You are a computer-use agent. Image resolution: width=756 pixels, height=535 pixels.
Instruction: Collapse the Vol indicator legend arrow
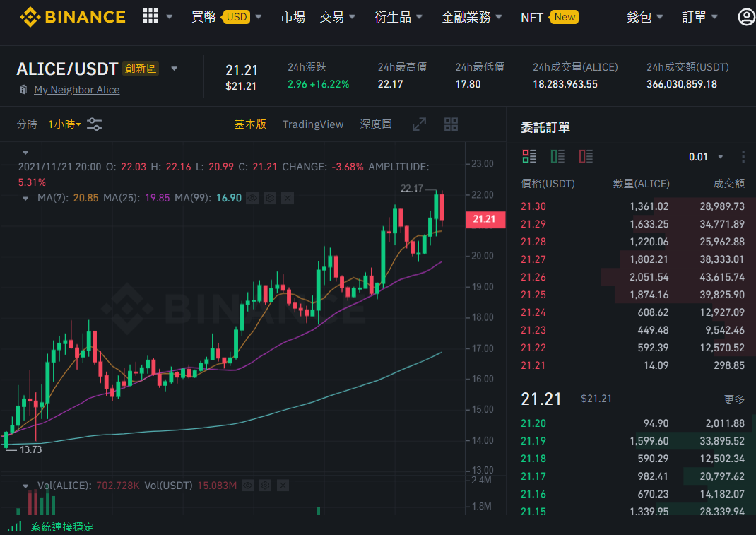25,486
